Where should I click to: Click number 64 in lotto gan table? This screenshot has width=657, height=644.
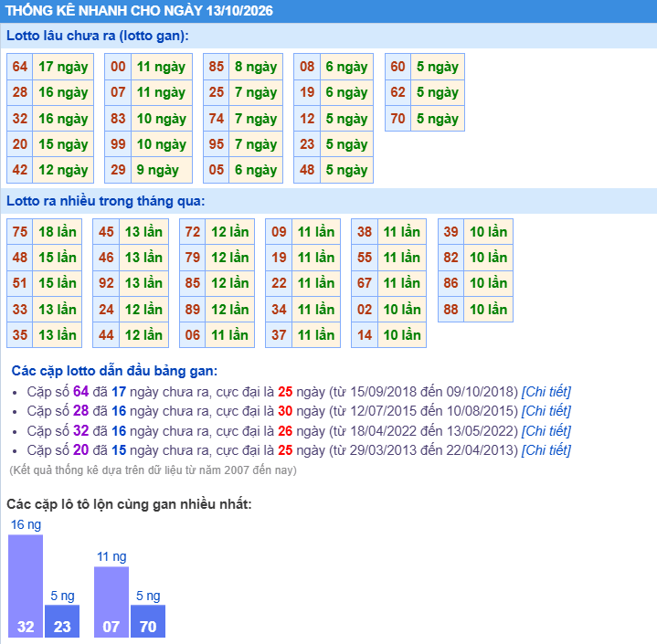pyautogui.click(x=20, y=67)
